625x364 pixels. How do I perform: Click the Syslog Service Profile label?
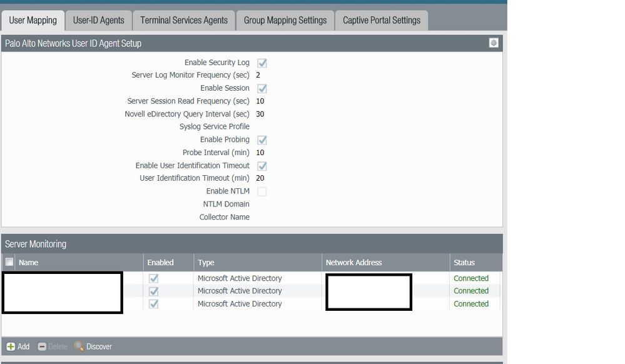[215, 126]
